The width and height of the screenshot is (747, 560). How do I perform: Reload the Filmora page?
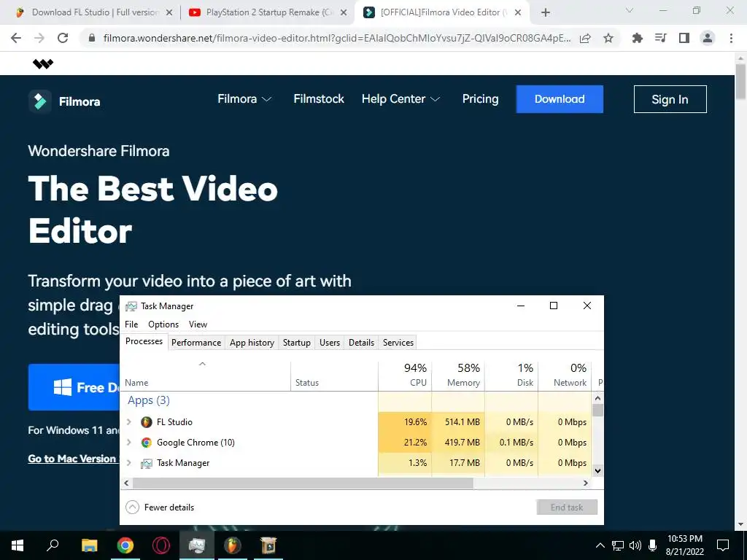tap(63, 38)
